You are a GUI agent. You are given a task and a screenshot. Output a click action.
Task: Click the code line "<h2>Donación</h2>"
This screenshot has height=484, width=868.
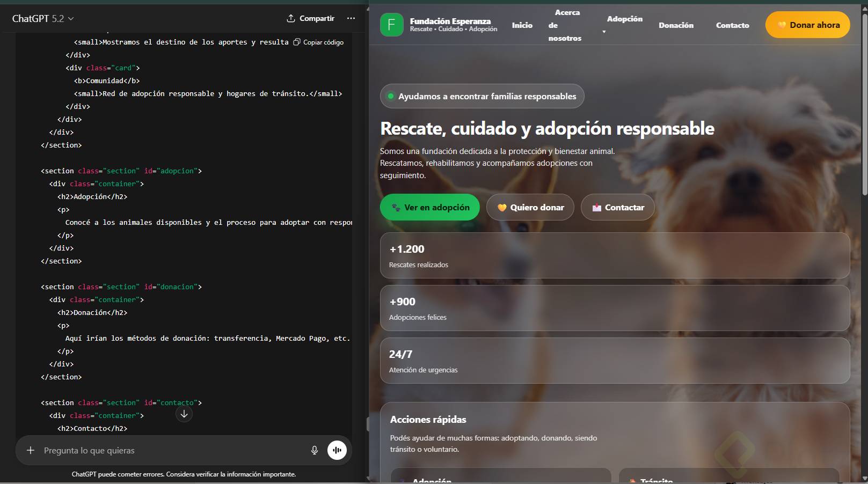(x=92, y=312)
